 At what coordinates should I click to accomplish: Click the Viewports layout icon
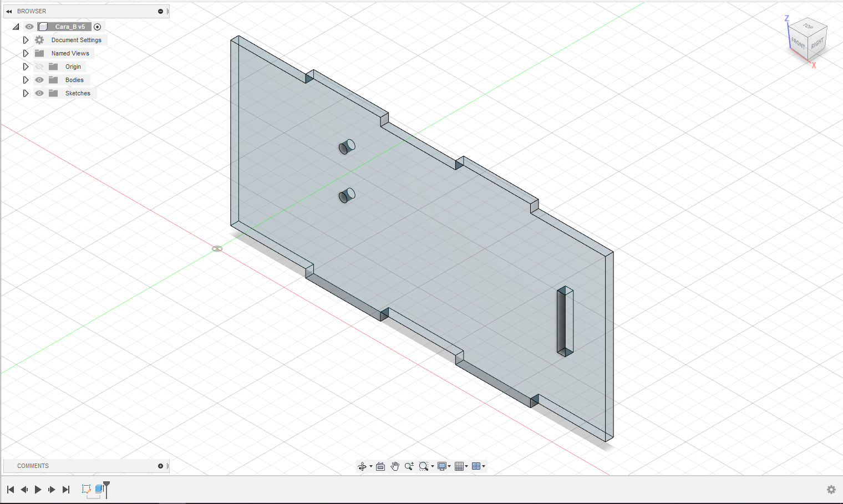[x=476, y=466]
